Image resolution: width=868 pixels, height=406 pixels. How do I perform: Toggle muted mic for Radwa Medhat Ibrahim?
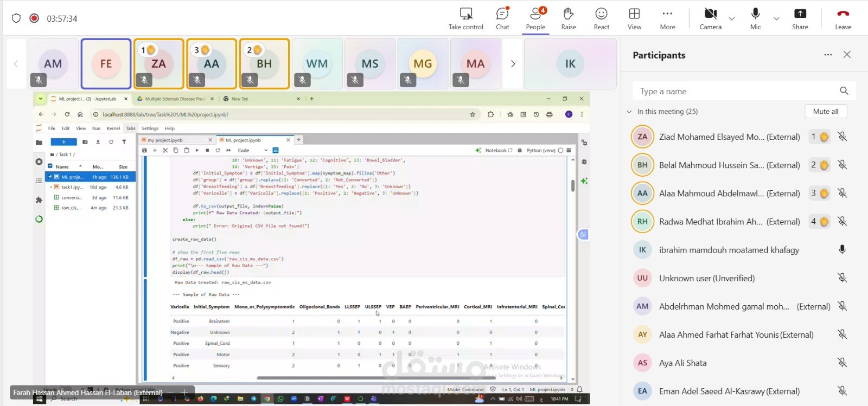coord(842,221)
